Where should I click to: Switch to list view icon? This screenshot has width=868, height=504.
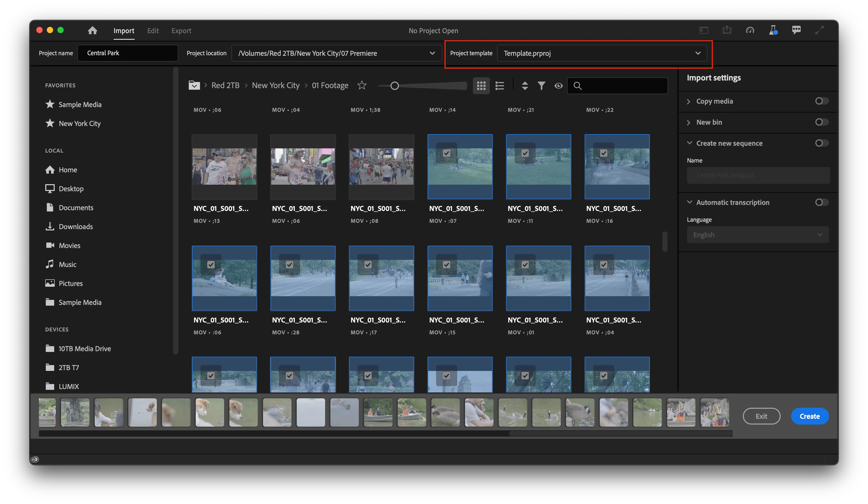tap(499, 85)
